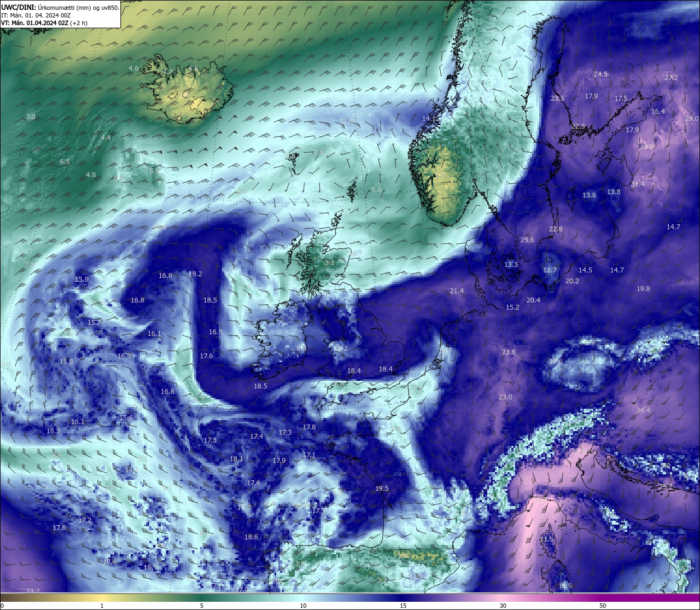Click the 21.4 value in the North Sea

tap(457, 291)
